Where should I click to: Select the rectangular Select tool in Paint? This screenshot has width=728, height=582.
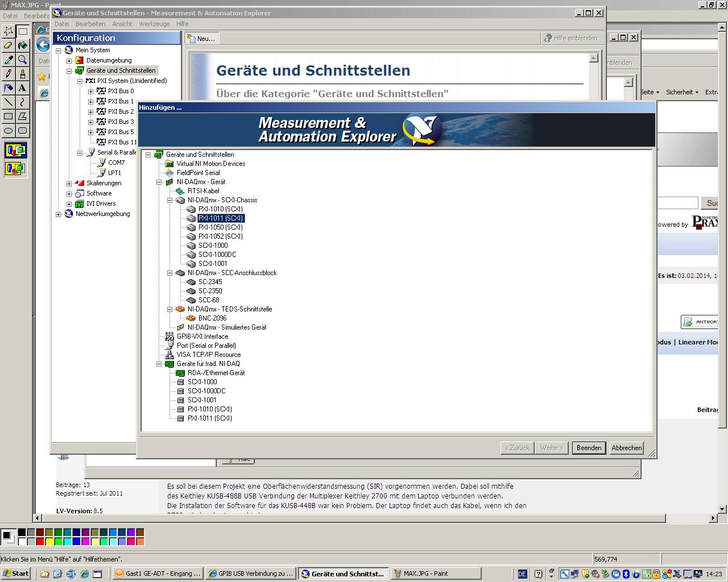(22, 31)
